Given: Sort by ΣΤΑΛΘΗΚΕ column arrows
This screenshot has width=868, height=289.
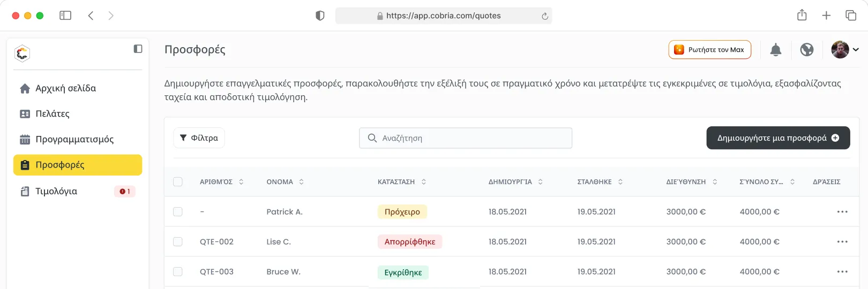Looking at the screenshot, I should tap(620, 182).
